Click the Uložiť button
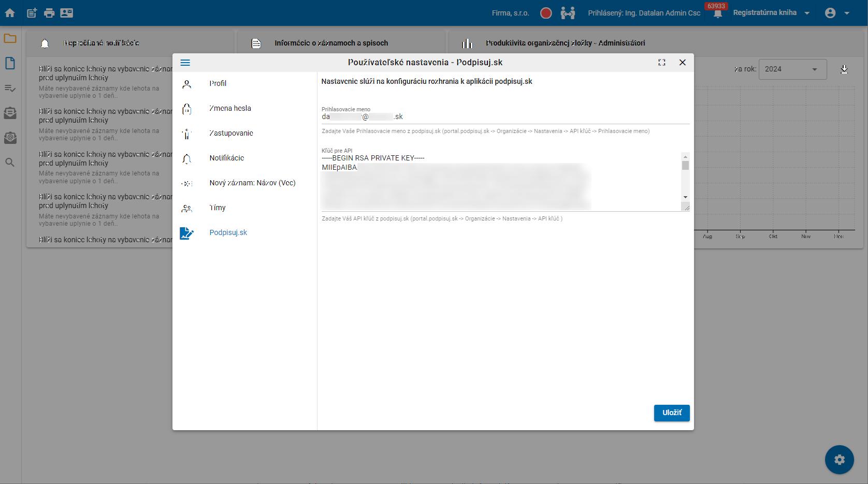The width and height of the screenshot is (868, 484). [x=672, y=413]
